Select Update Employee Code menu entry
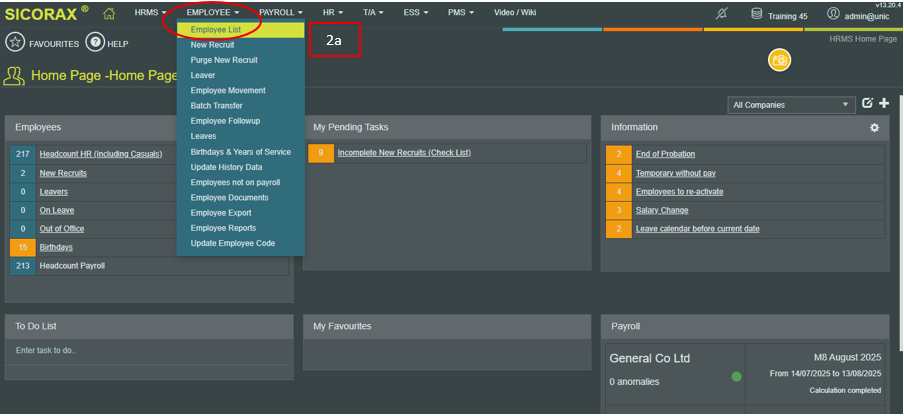This screenshot has height=416, width=904. 232,244
